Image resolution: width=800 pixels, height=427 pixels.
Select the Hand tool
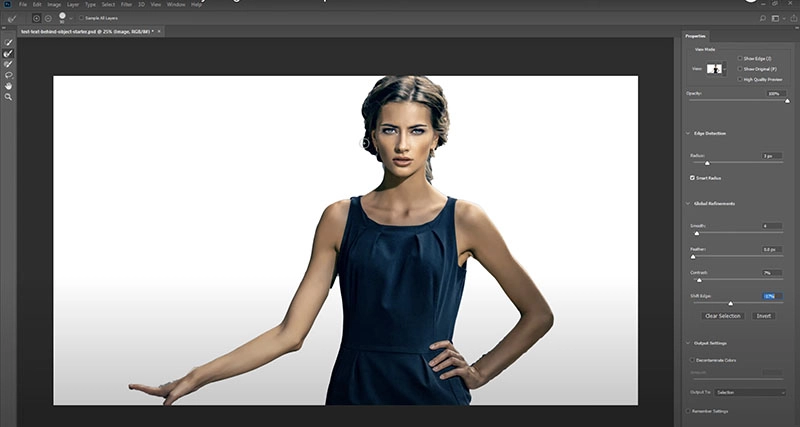point(8,86)
